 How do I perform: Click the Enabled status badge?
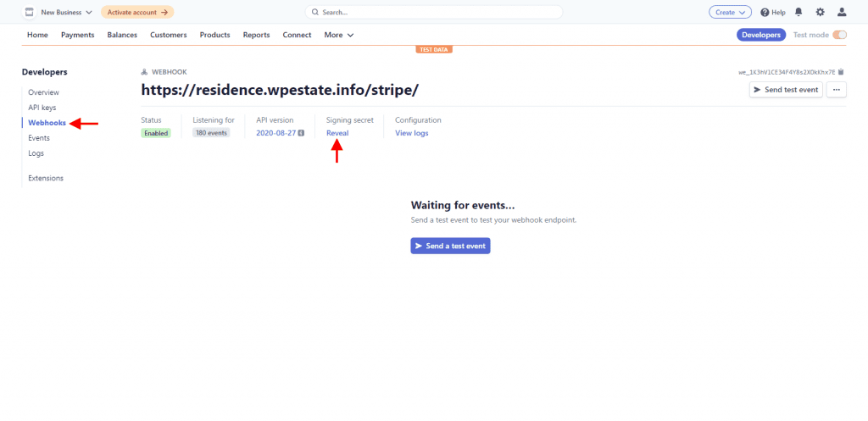click(x=156, y=133)
